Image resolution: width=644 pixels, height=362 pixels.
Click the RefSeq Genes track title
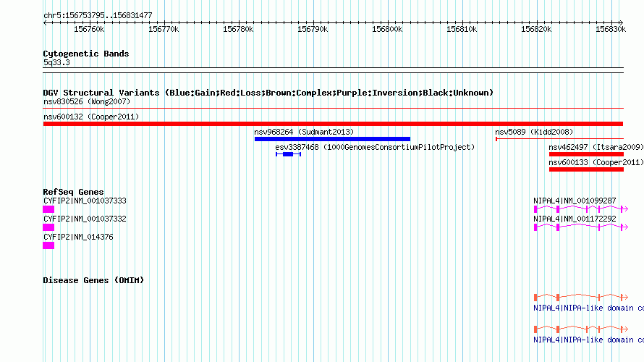73,192
